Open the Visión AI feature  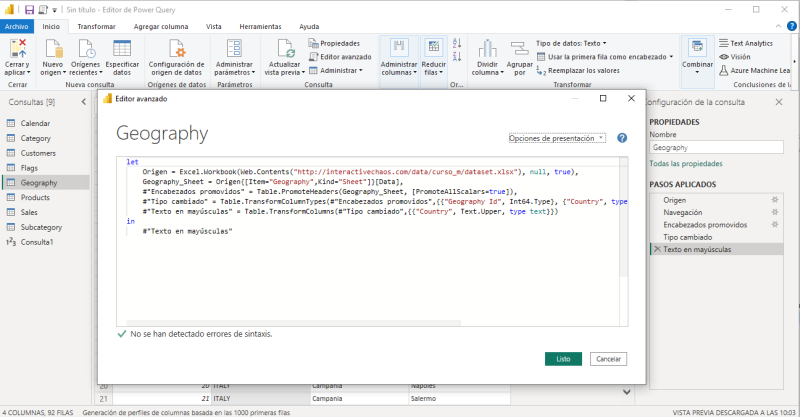735,57
